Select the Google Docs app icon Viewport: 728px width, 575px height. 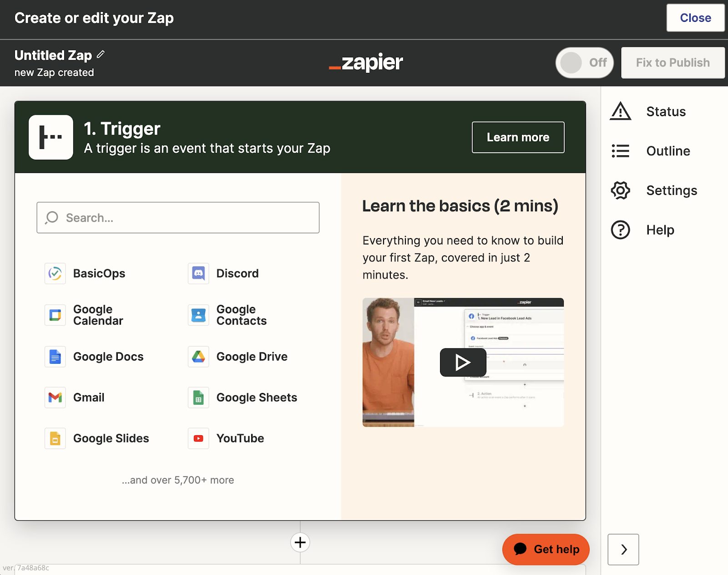click(55, 356)
